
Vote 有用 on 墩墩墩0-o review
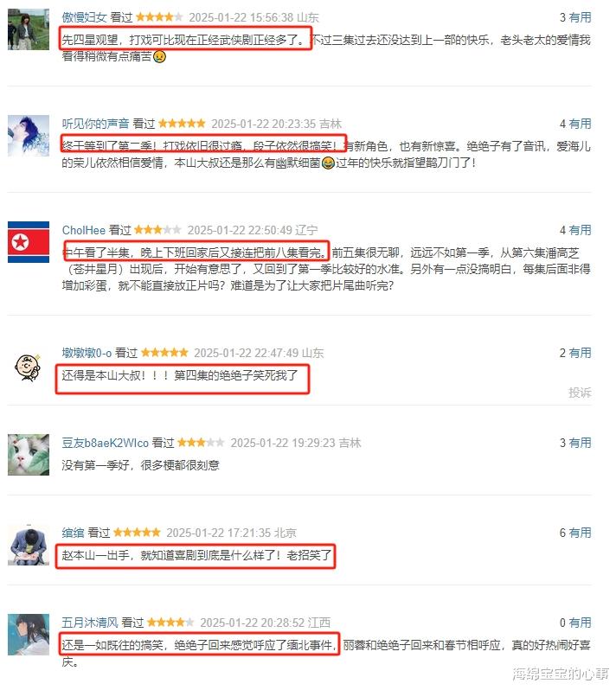click(x=580, y=353)
